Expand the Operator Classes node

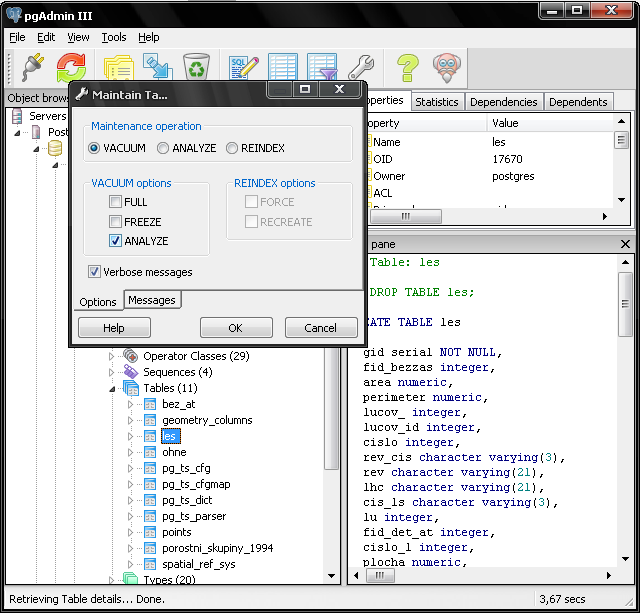click(111, 356)
